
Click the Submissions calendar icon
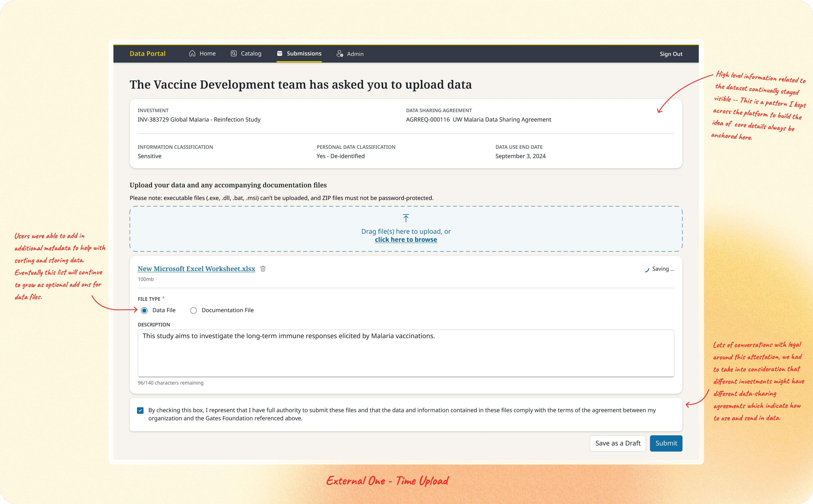click(279, 53)
